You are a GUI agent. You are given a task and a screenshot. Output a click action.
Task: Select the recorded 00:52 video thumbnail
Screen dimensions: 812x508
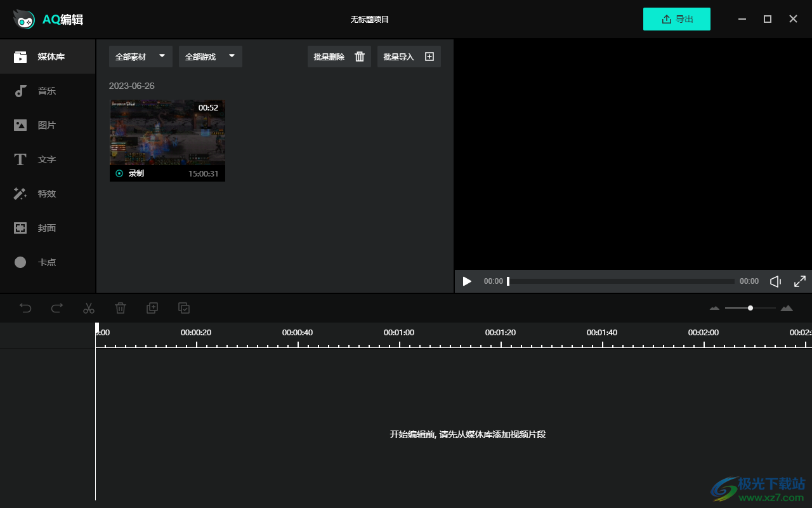(x=167, y=133)
